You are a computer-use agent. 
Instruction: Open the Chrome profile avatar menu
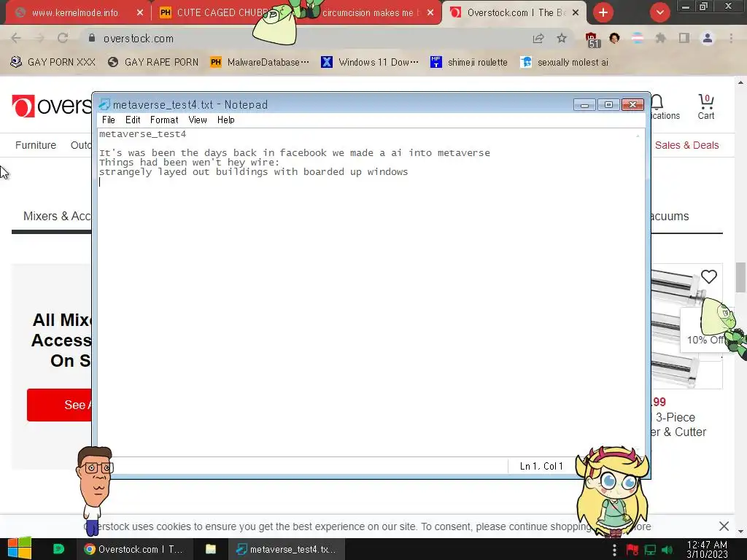(708, 39)
